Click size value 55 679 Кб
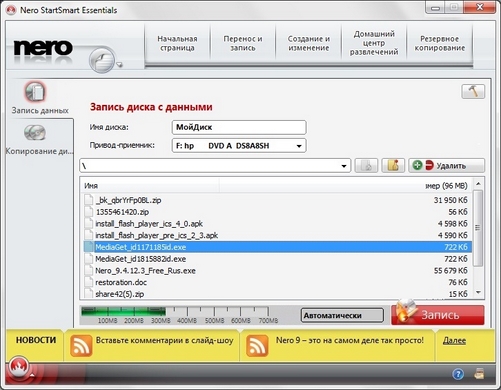The width and height of the screenshot is (501, 390). coord(451,271)
